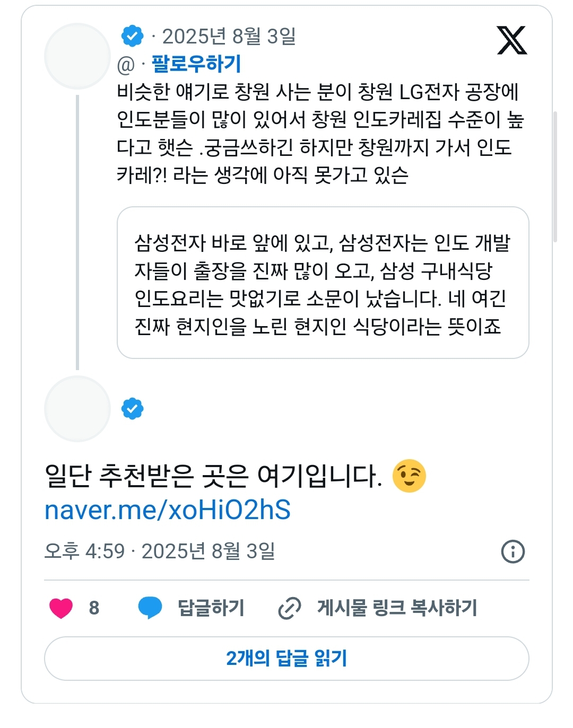Open the top author's profile avatar
This screenshot has width=573, height=728.
point(77,56)
